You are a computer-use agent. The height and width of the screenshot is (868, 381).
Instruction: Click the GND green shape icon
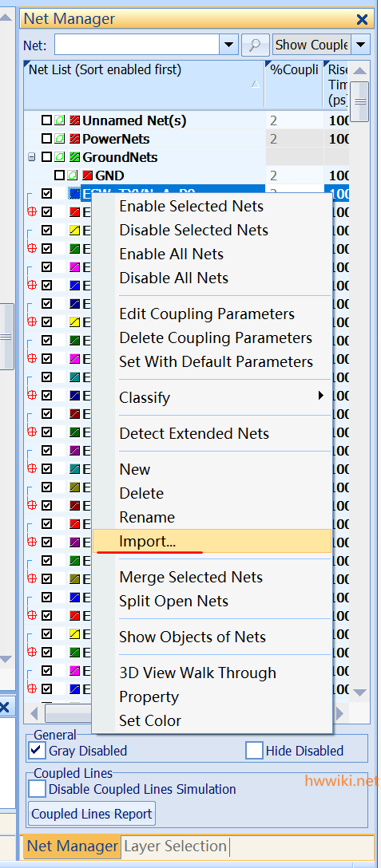(x=72, y=176)
